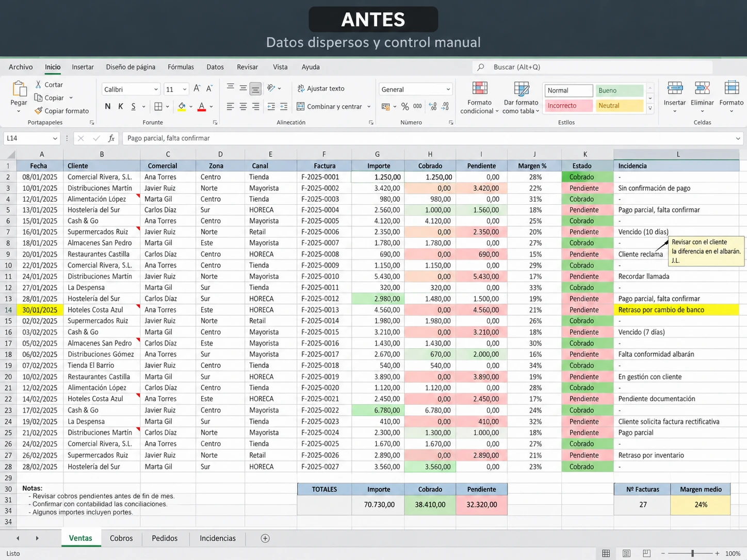Click the Eliminar cells button
Viewport: 747px width, 560px height.
pyautogui.click(x=702, y=97)
